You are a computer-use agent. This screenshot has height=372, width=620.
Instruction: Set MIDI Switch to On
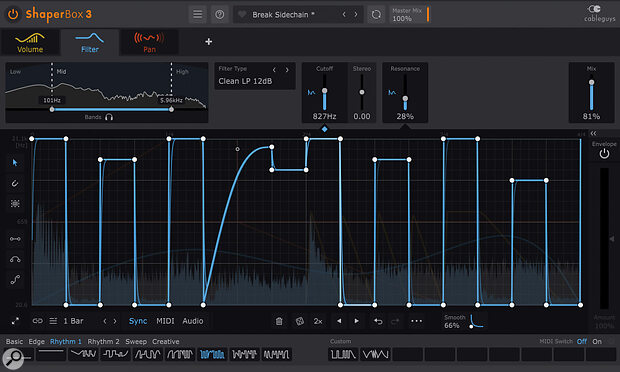pyautogui.click(x=597, y=341)
